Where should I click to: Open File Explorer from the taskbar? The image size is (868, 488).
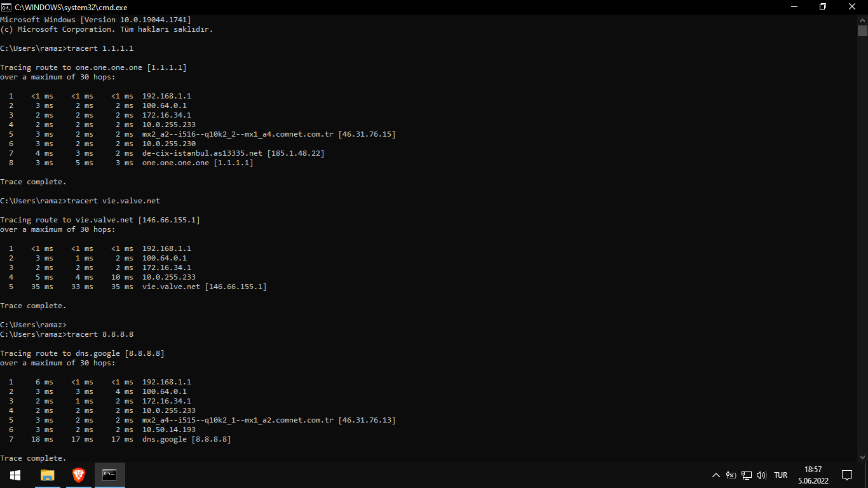(48, 475)
